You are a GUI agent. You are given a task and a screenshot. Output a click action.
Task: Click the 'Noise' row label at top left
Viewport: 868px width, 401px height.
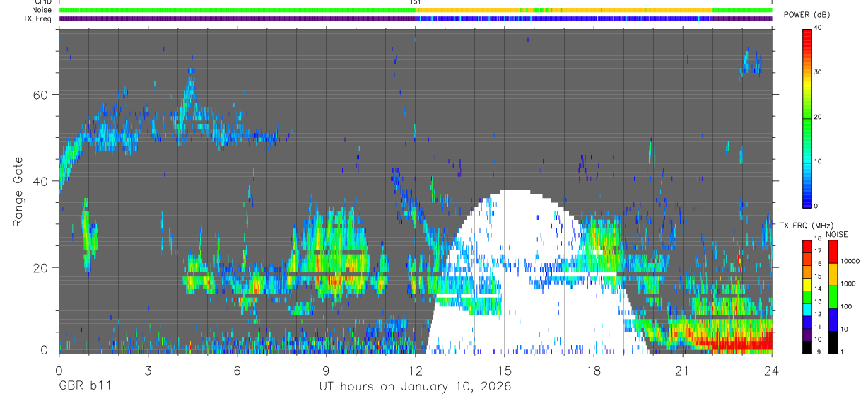[x=42, y=10]
